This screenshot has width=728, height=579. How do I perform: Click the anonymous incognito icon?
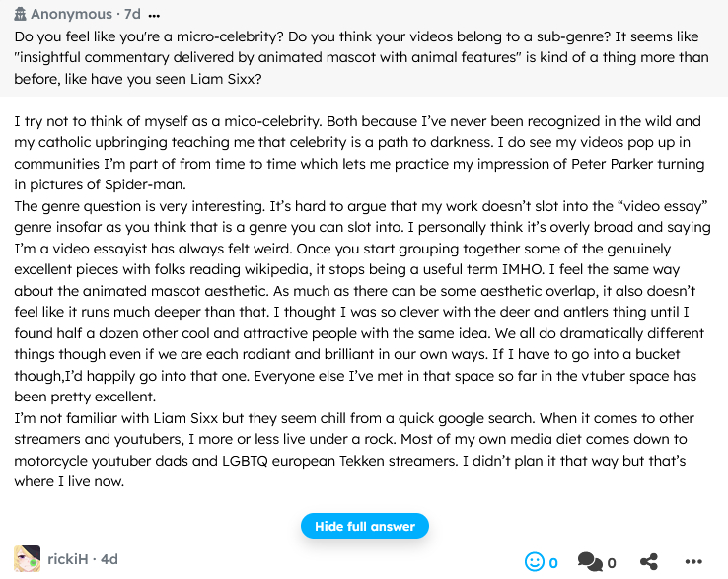click(20, 15)
